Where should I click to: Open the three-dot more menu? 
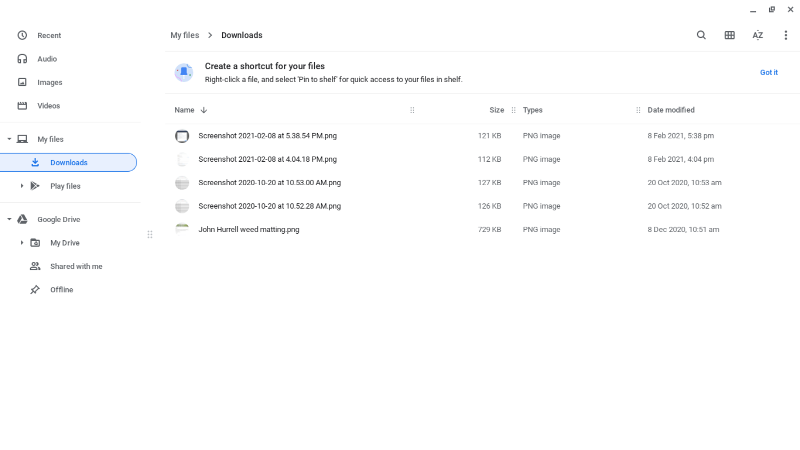click(786, 35)
